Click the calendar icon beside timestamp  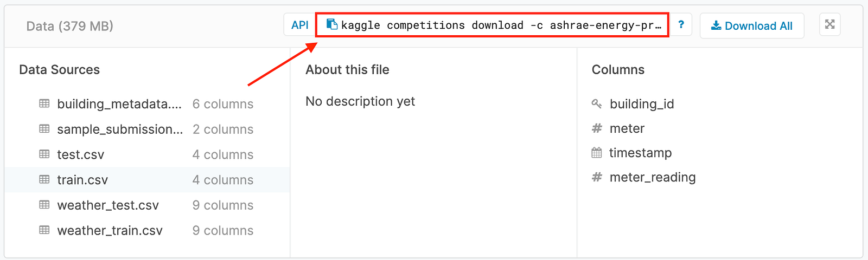(597, 153)
